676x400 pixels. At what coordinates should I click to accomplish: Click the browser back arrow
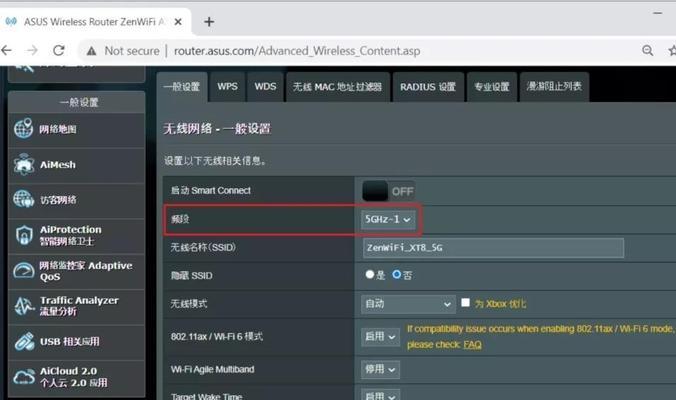pos(6,50)
